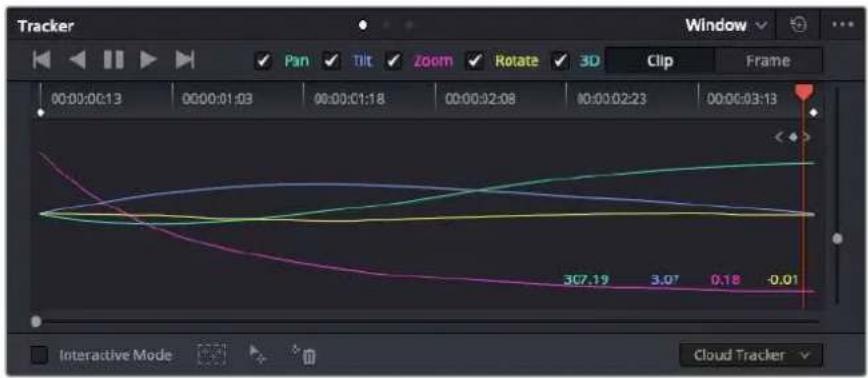
Task: Go to next keyframe arrow
Action: pos(806,137)
